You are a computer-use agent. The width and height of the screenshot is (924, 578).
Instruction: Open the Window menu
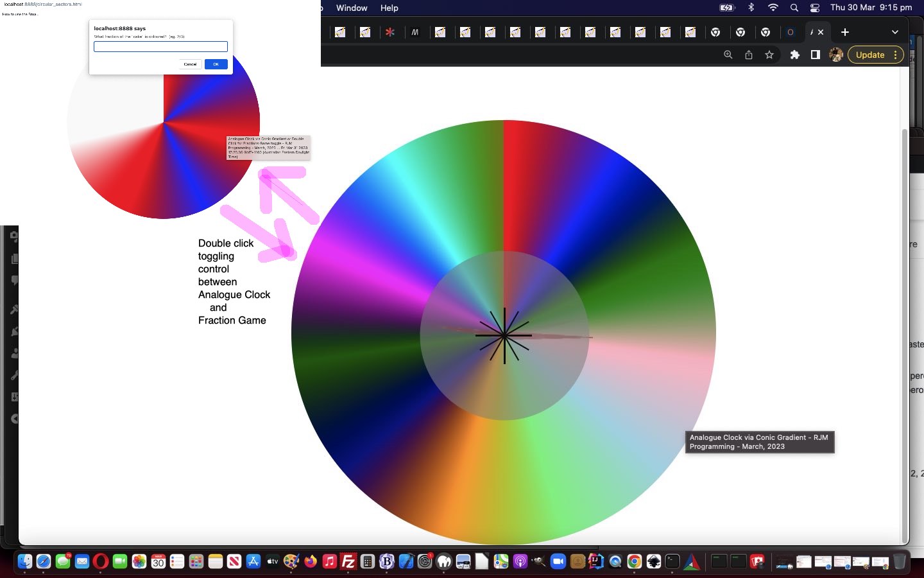pyautogui.click(x=352, y=8)
